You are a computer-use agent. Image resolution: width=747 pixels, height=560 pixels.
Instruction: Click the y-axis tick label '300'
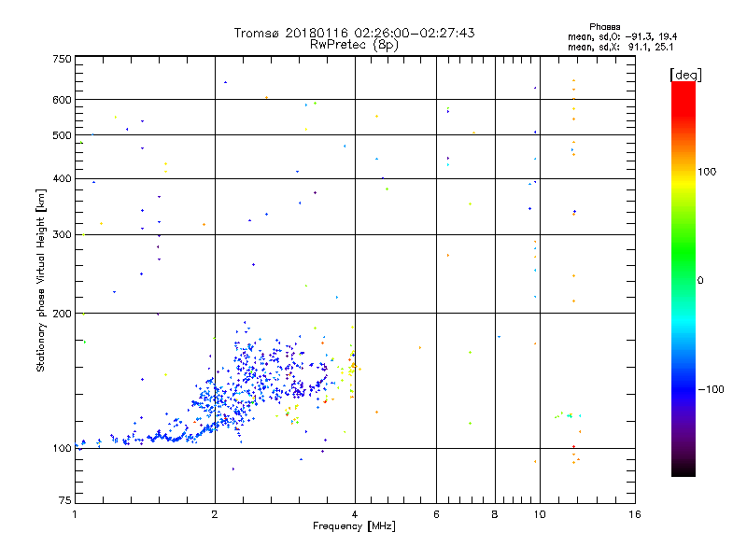pyautogui.click(x=63, y=235)
